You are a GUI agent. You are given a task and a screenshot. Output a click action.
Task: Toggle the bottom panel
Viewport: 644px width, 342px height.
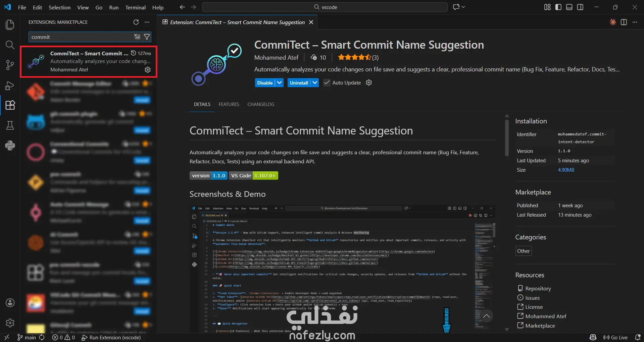pos(569,7)
